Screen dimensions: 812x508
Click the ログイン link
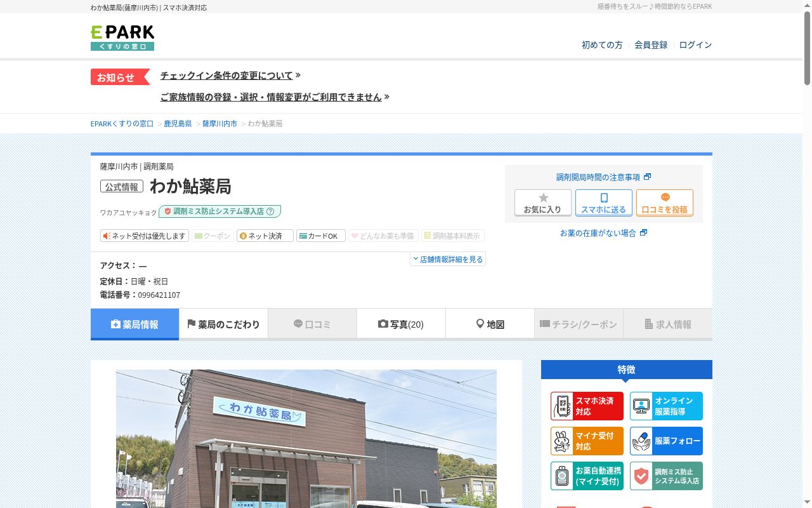[x=695, y=45]
